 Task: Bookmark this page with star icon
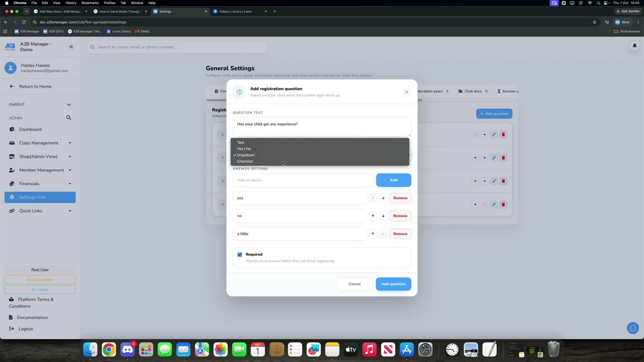pyautogui.click(x=594, y=22)
